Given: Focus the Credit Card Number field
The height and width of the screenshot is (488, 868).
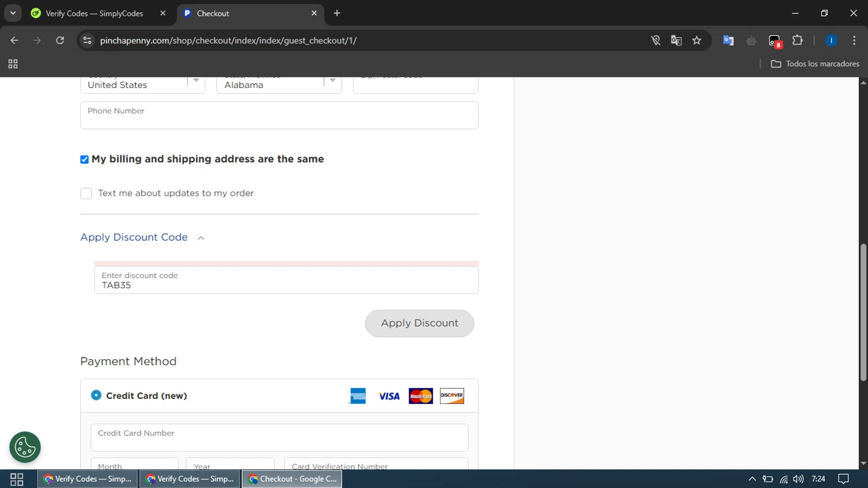Looking at the screenshot, I should [x=279, y=438].
